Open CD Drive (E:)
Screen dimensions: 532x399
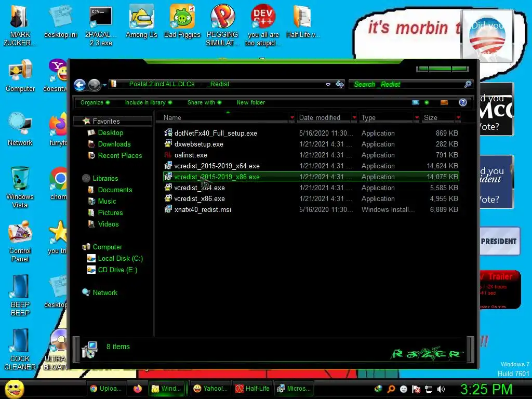(117, 270)
